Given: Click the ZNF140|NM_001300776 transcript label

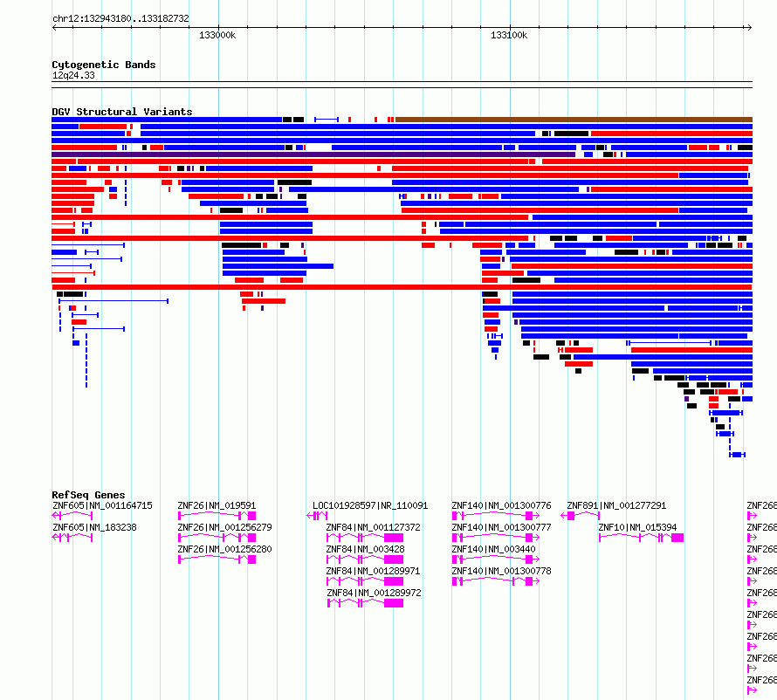Looking at the screenshot, I should pyautogui.click(x=501, y=505).
